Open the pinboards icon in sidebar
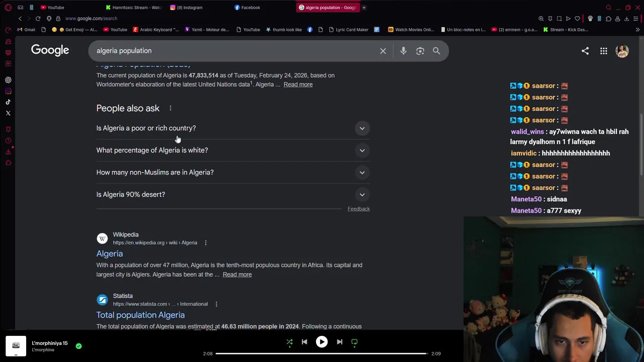The image size is (644, 362). [x=8, y=129]
